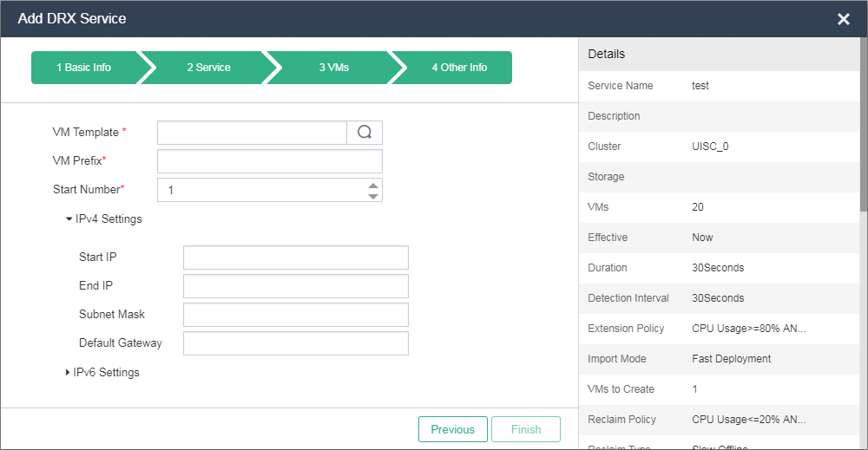The height and width of the screenshot is (450, 868).
Task: Click the End IP text box
Action: (295, 286)
